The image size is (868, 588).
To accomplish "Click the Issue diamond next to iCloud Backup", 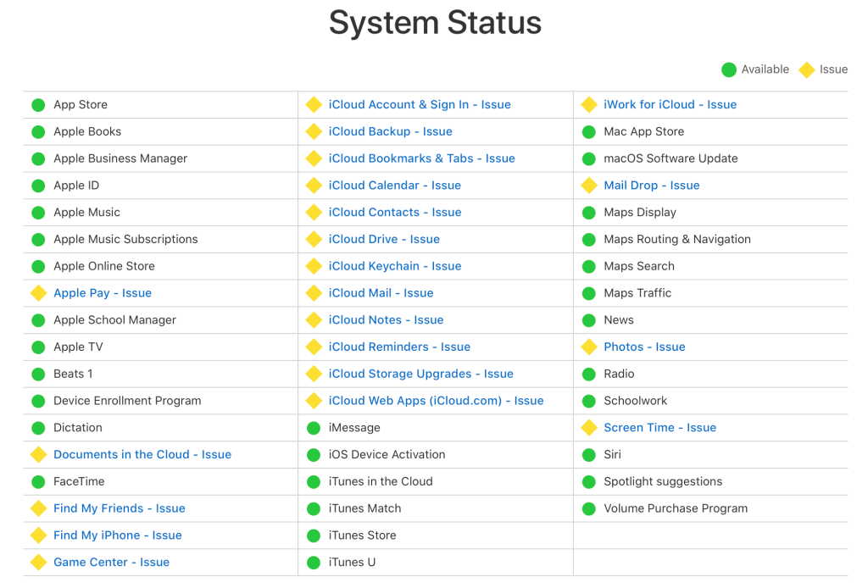I will pos(314,131).
